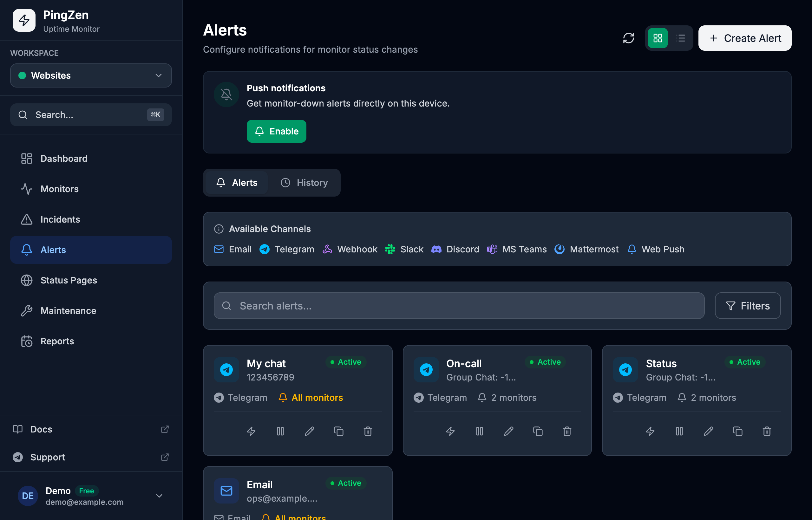
Task: Send test alert for My chat
Action: click(251, 431)
